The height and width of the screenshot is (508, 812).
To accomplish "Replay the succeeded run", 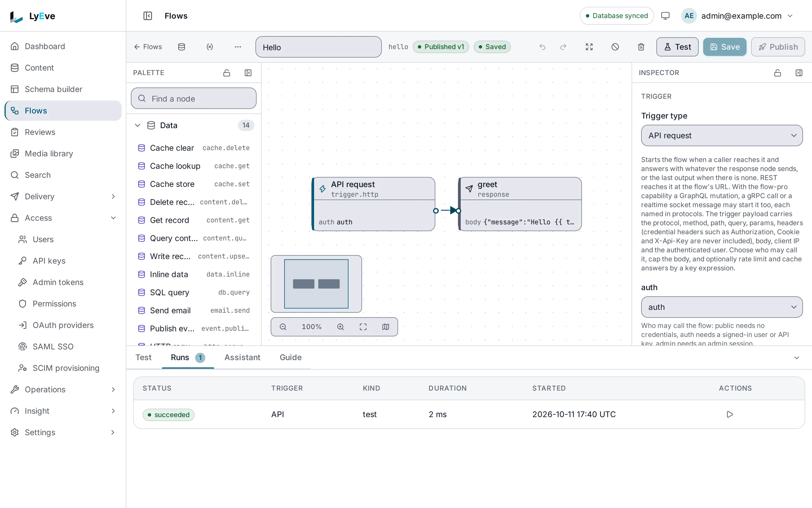I will click(x=730, y=414).
